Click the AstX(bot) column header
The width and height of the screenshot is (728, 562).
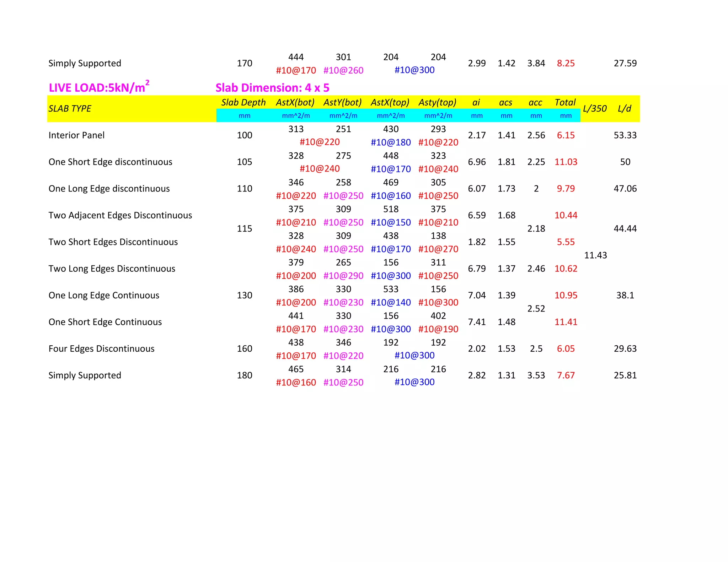(295, 103)
